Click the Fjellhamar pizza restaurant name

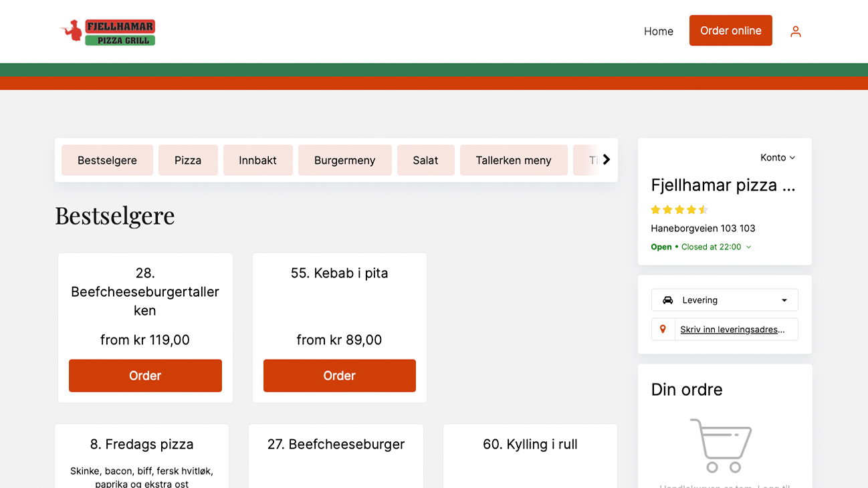[x=723, y=185]
